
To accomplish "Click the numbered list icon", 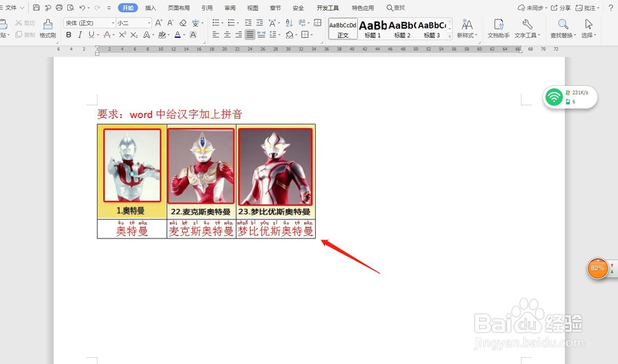I will pos(231,23).
